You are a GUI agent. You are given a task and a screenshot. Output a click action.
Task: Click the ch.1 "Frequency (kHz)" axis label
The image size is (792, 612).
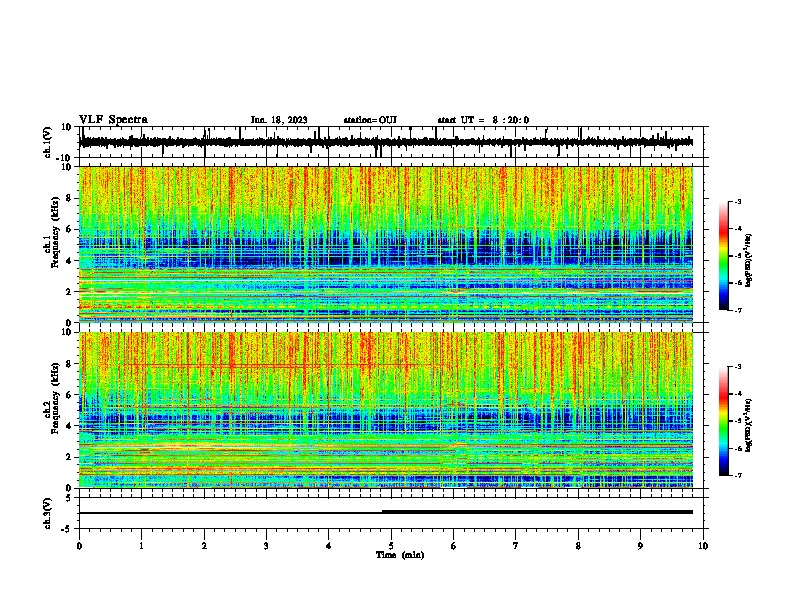click(55, 233)
